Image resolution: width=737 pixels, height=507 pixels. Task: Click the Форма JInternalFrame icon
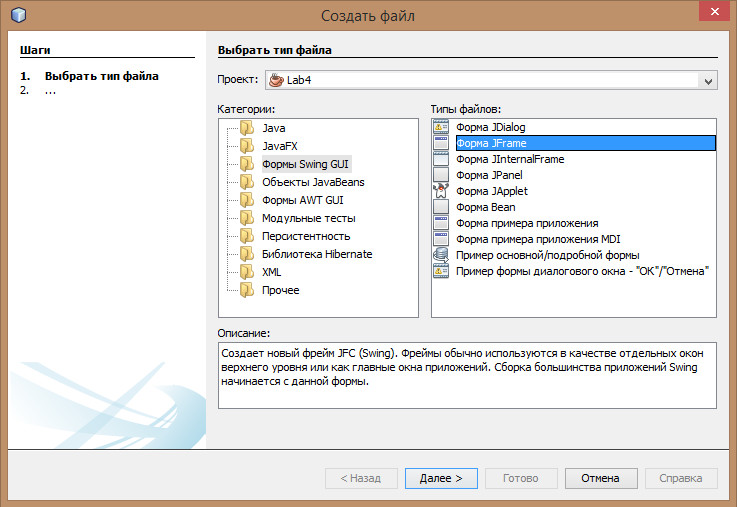tap(441, 159)
